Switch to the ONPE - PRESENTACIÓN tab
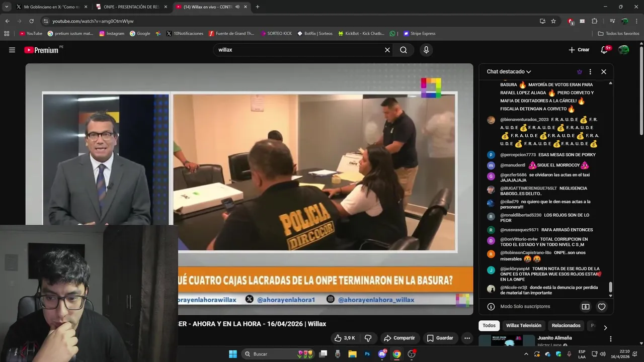Viewport: 644px width, 362px height. (x=131, y=7)
